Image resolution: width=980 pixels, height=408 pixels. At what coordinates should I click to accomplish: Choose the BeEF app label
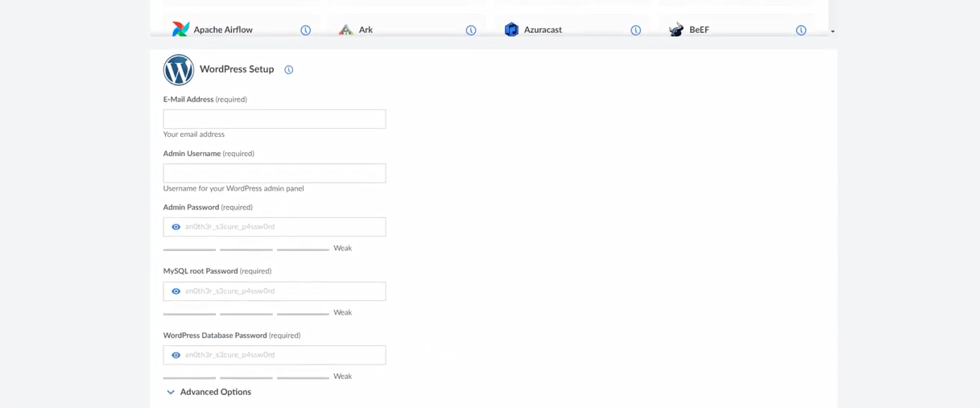pyautogui.click(x=699, y=30)
